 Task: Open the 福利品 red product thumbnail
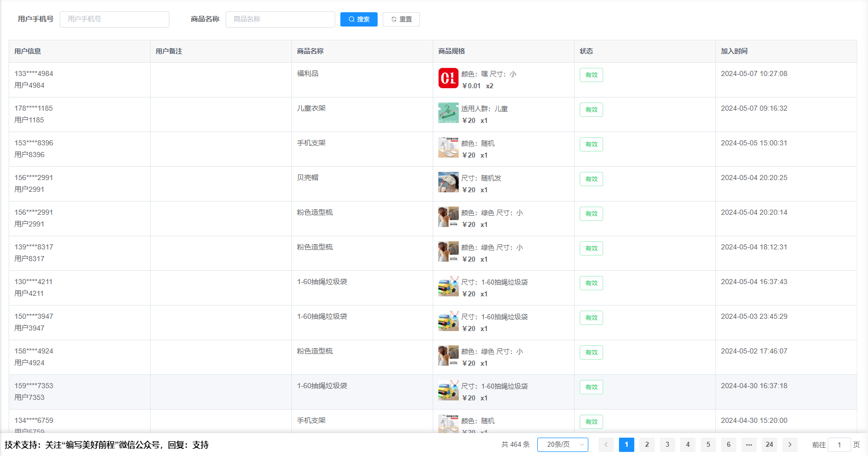tap(448, 78)
